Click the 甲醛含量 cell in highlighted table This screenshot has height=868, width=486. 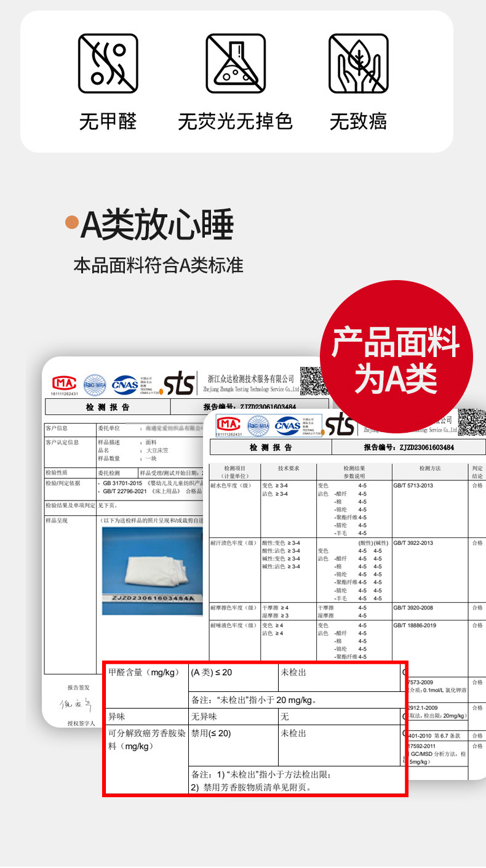click(146, 673)
